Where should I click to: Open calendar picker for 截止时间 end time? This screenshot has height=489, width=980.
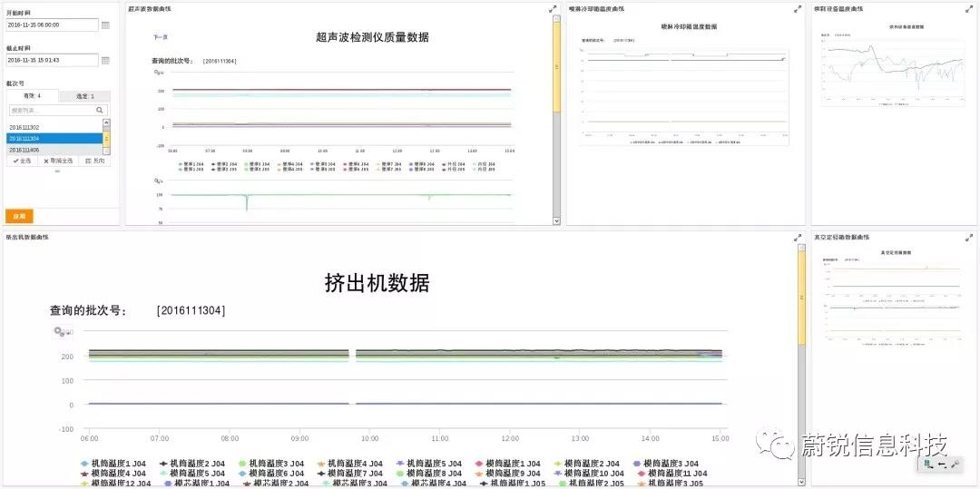(105, 60)
